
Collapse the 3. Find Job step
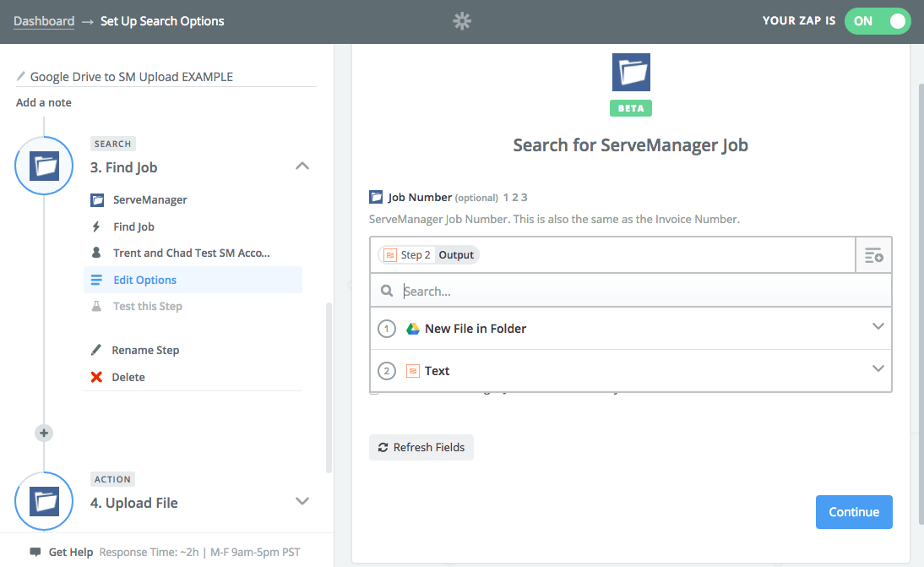tap(302, 166)
